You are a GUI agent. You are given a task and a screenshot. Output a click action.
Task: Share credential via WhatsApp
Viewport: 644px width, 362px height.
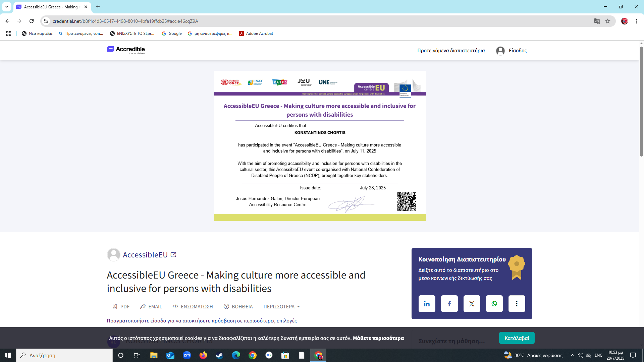click(x=494, y=304)
